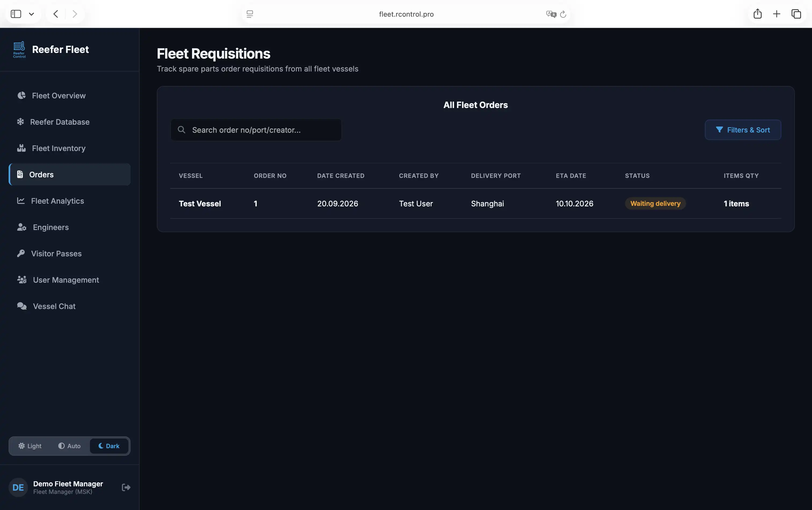Click the 10.10.2026 ETA date cell
The width and height of the screenshot is (812, 510).
pos(574,203)
